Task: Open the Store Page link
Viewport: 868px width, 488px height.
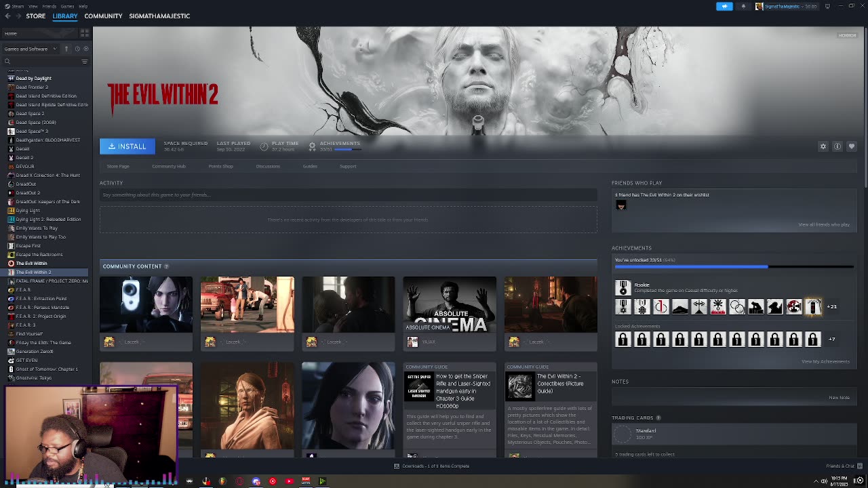Action: [118, 166]
